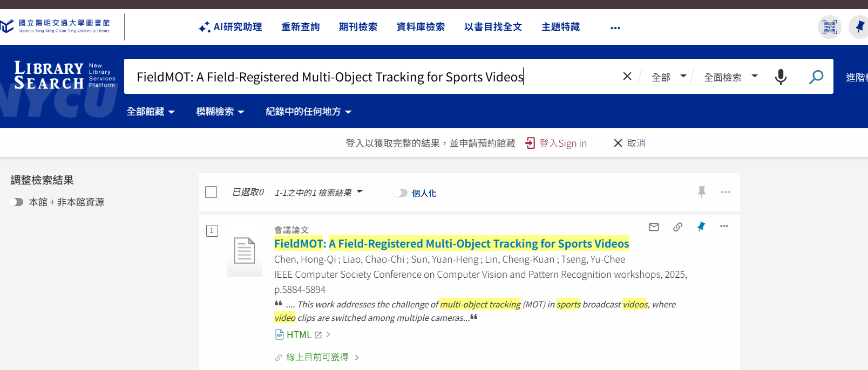Expand the 全部館藏 dropdown
The width and height of the screenshot is (868, 370).
point(151,112)
